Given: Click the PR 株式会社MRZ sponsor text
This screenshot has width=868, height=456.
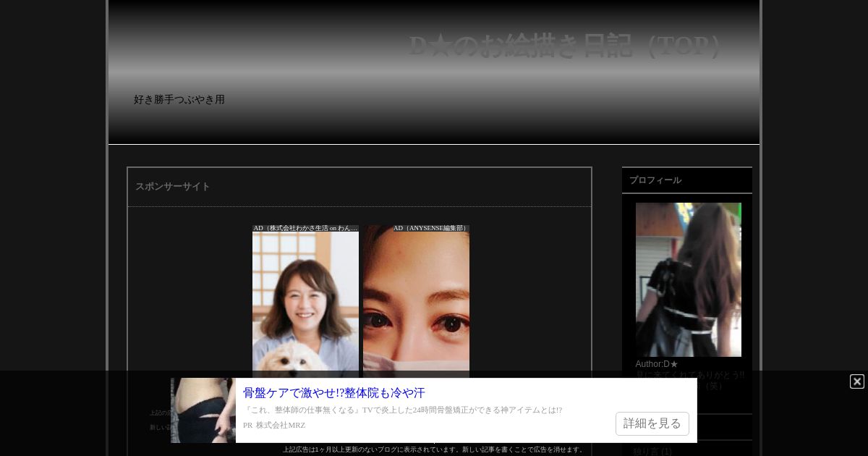Looking at the screenshot, I should [x=274, y=426].
